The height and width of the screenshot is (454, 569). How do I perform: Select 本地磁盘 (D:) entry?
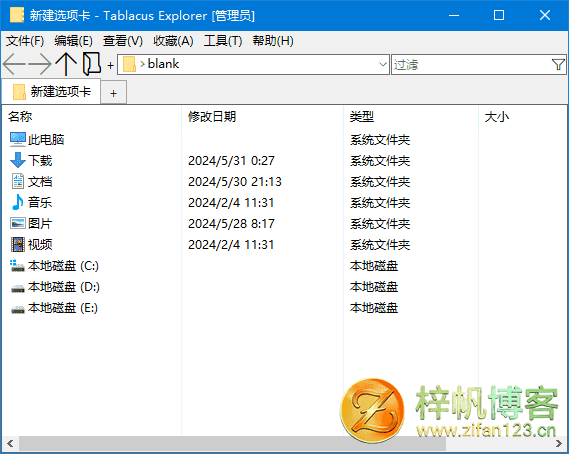(64, 287)
